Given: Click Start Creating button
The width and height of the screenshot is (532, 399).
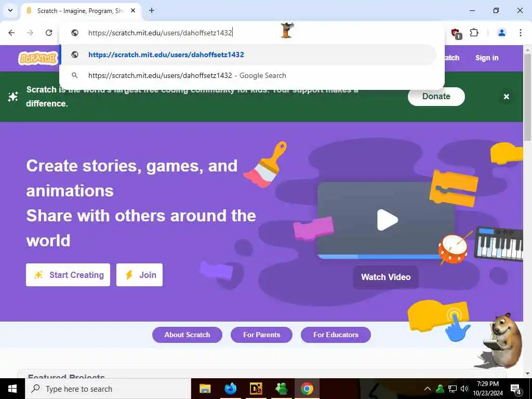Looking at the screenshot, I should (x=68, y=275).
